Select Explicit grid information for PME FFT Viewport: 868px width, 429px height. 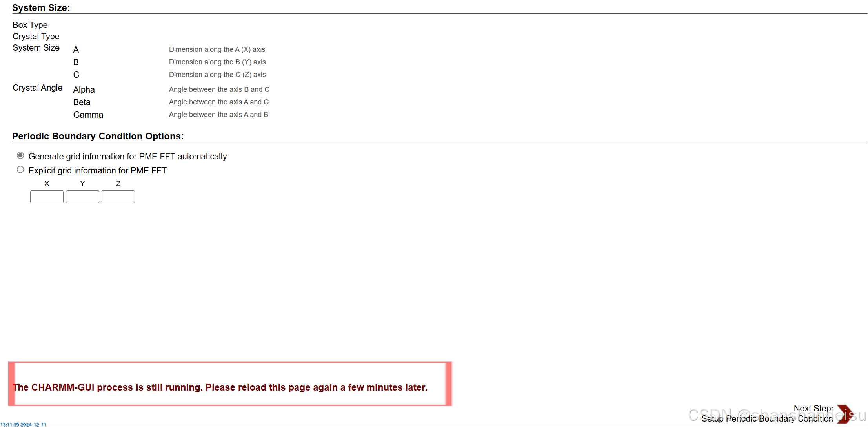tap(20, 170)
